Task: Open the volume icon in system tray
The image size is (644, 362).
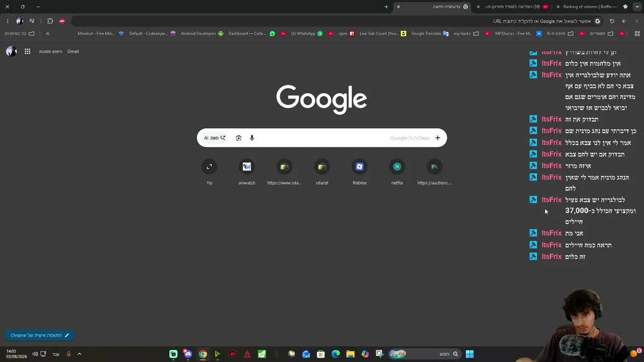Action: coord(35,354)
